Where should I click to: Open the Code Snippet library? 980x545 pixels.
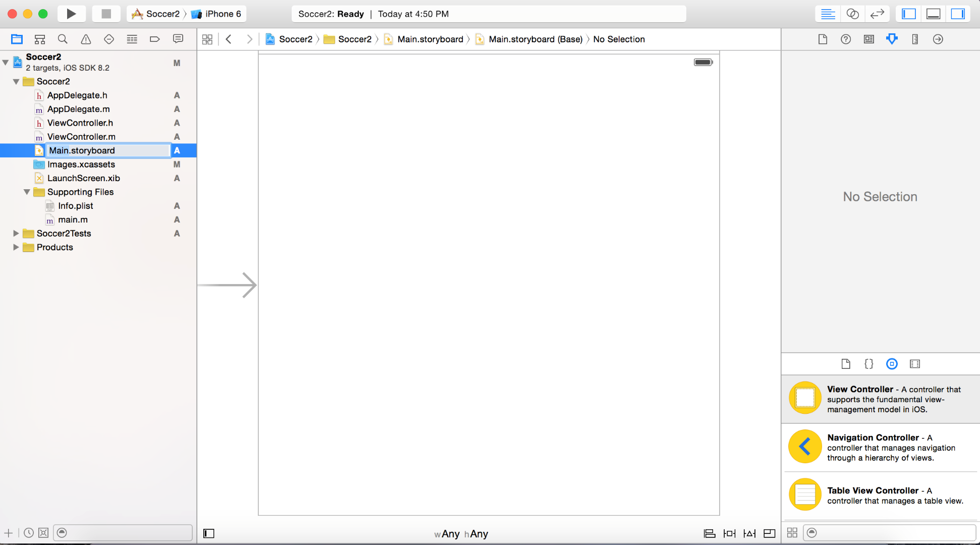coord(868,363)
